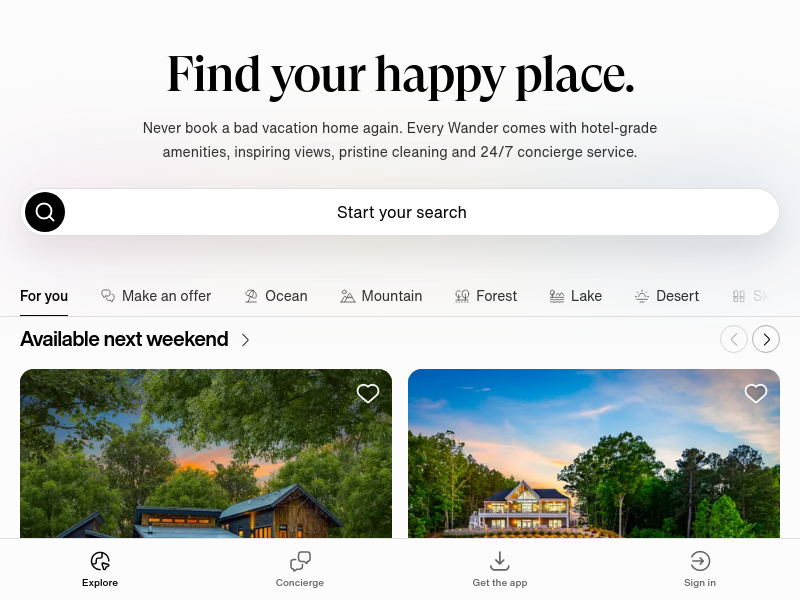The width and height of the screenshot is (800, 600).
Task: Open Sign in from the bottom bar
Action: (700, 569)
